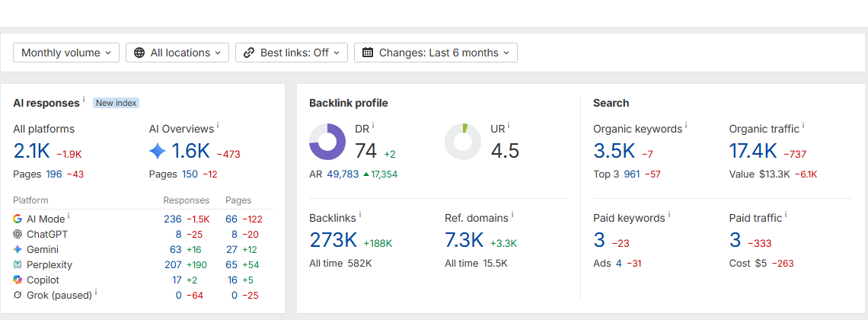Click the info icon next to Grok (paused)
This screenshot has height=320, width=868.
96,292
